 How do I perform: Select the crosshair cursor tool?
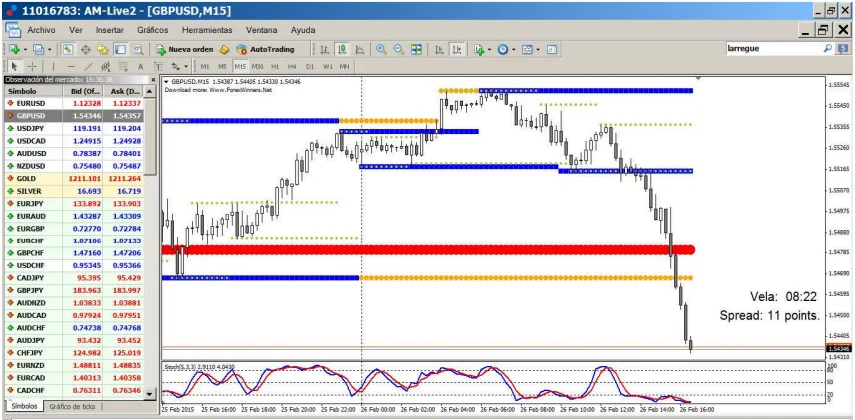click(32, 66)
